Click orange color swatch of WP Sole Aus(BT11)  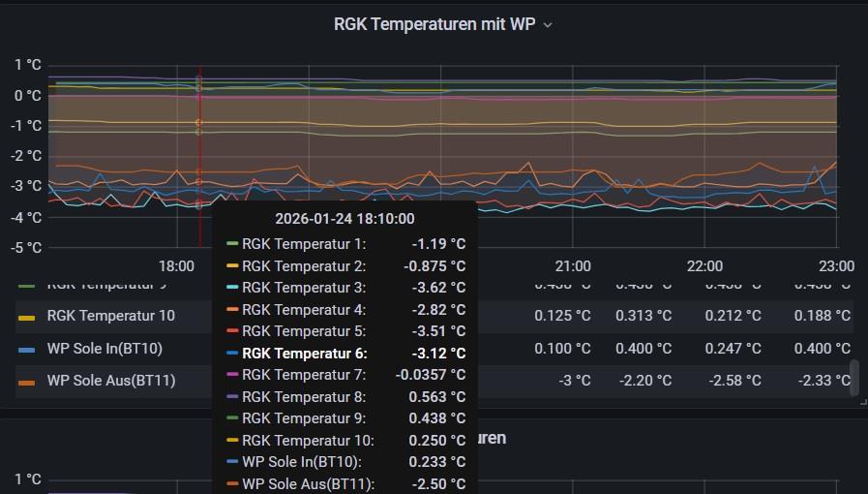pos(27,382)
